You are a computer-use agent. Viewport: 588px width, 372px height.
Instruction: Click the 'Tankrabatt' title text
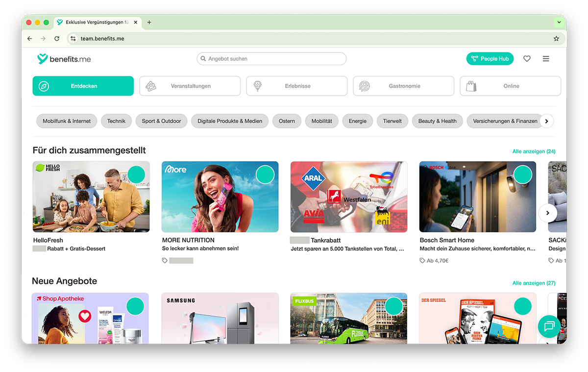326,240
